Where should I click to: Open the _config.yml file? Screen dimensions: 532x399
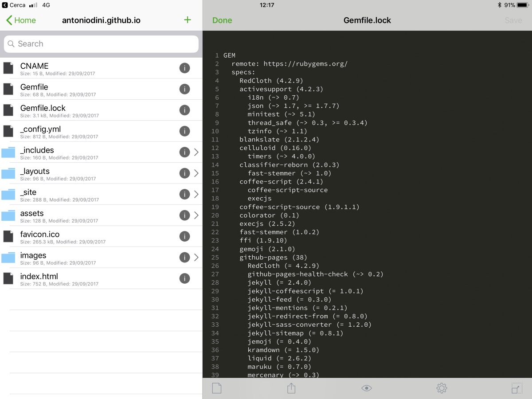[101, 131]
